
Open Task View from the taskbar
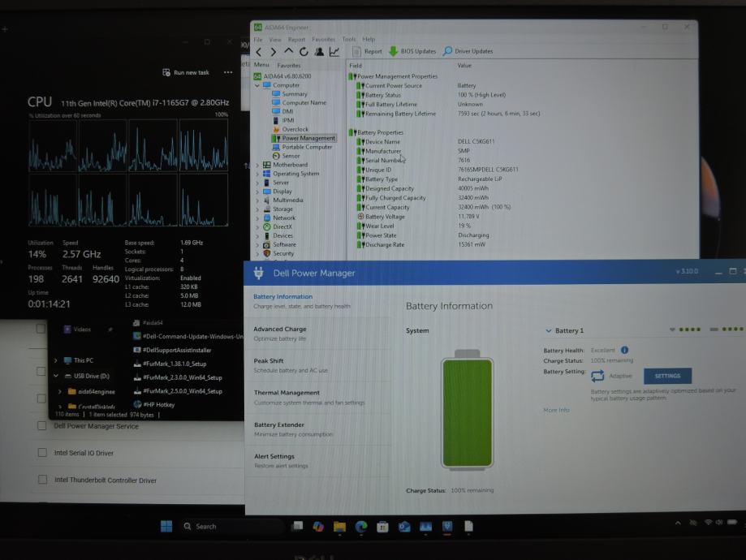pyautogui.click(x=297, y=526)
